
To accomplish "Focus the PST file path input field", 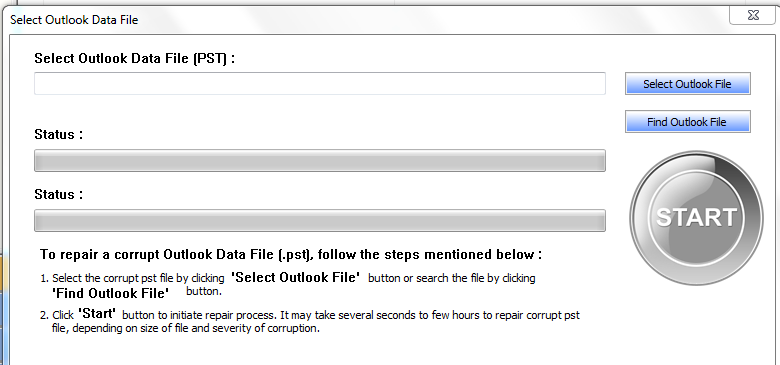I will 320,84.
